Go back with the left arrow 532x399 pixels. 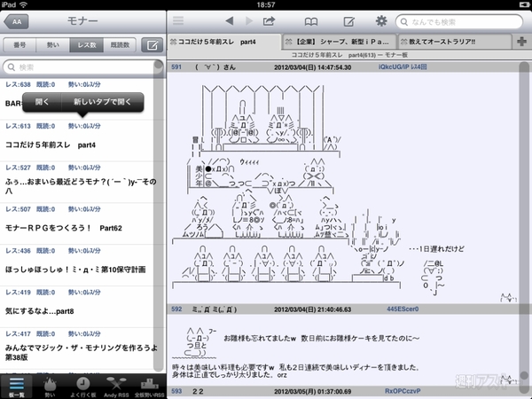pos(230,21)
